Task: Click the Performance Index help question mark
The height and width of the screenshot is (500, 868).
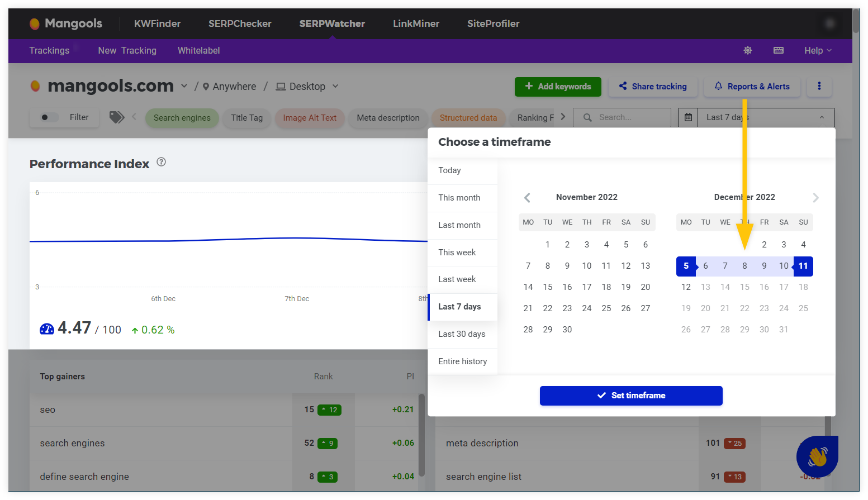Action: 162,162
